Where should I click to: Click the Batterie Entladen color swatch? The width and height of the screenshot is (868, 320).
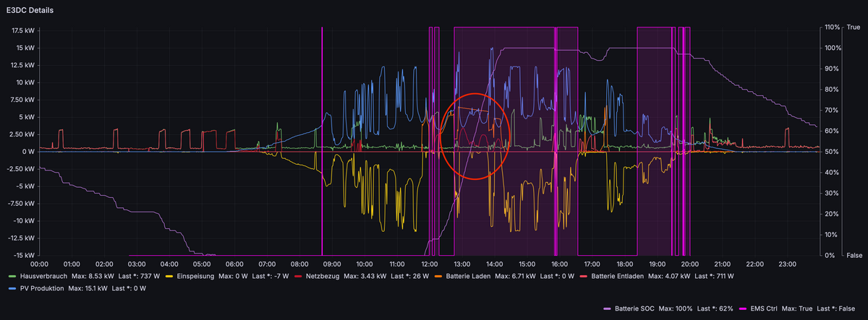[584, 277]
